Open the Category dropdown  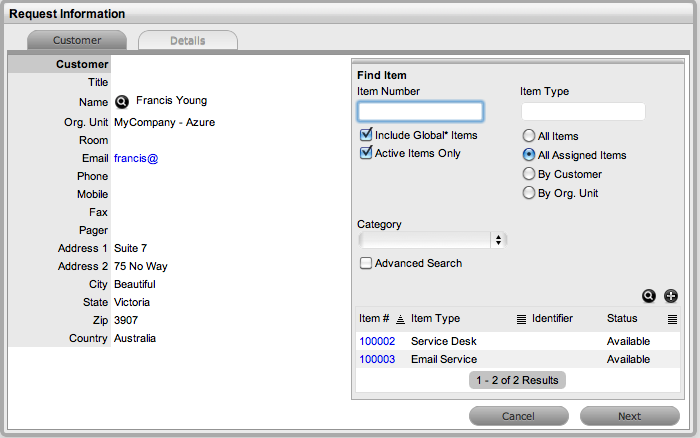[x=432, y=240]
